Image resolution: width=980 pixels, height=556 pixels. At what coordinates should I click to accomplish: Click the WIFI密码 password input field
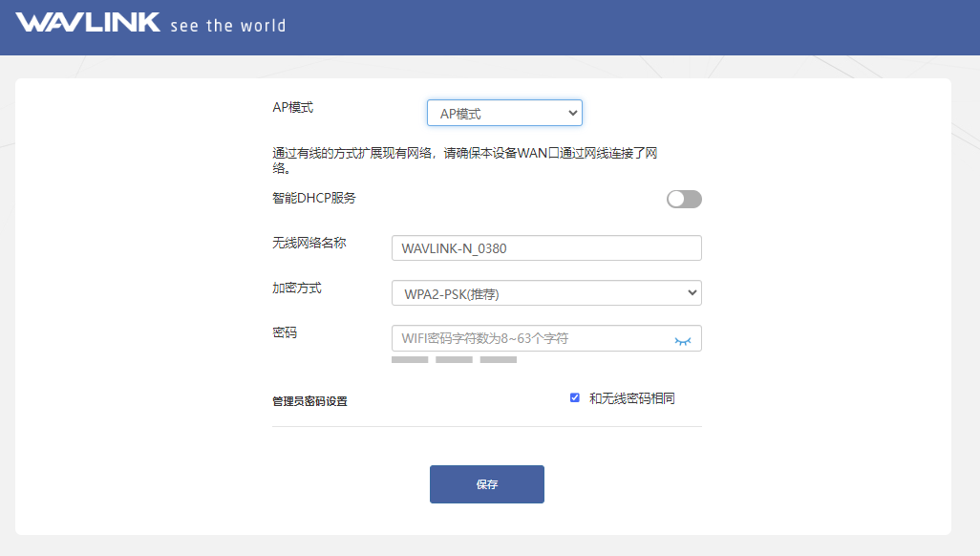[530, 338]
